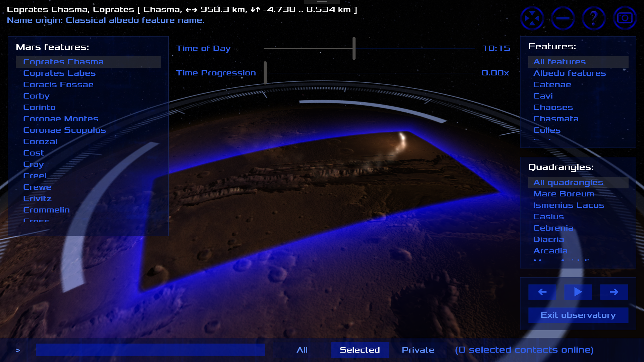Switch chat to the Selected tab
The height and width of the screenshot is (362, 644).
tap(360, 350)
